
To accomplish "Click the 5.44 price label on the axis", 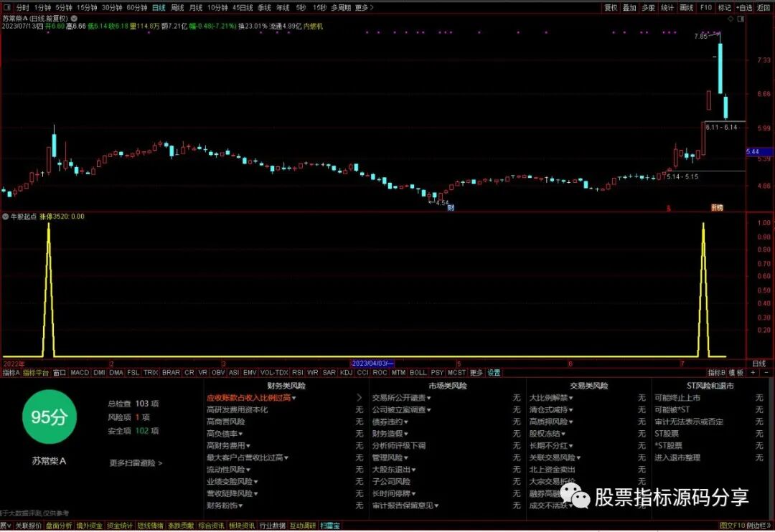I will pyautogui.click(x=758, y=152).
